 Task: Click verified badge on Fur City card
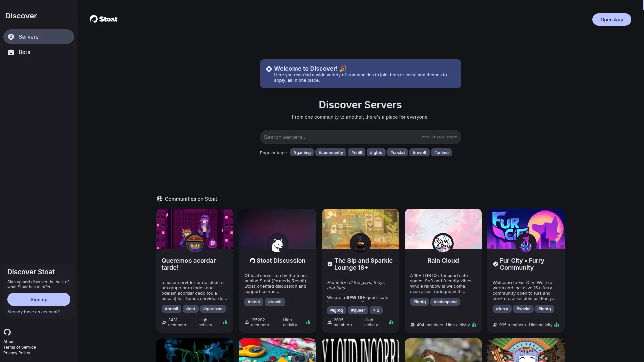pyautogui.click(x=495, y=264)
